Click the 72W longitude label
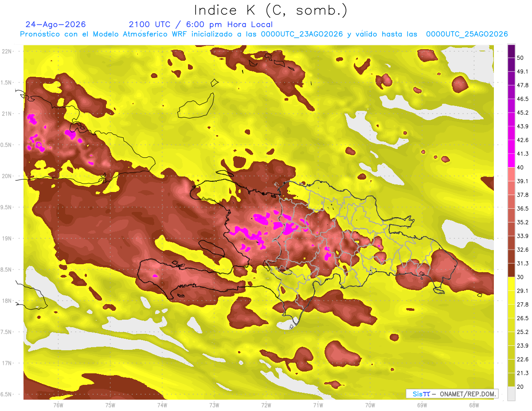 pos(266,405)
